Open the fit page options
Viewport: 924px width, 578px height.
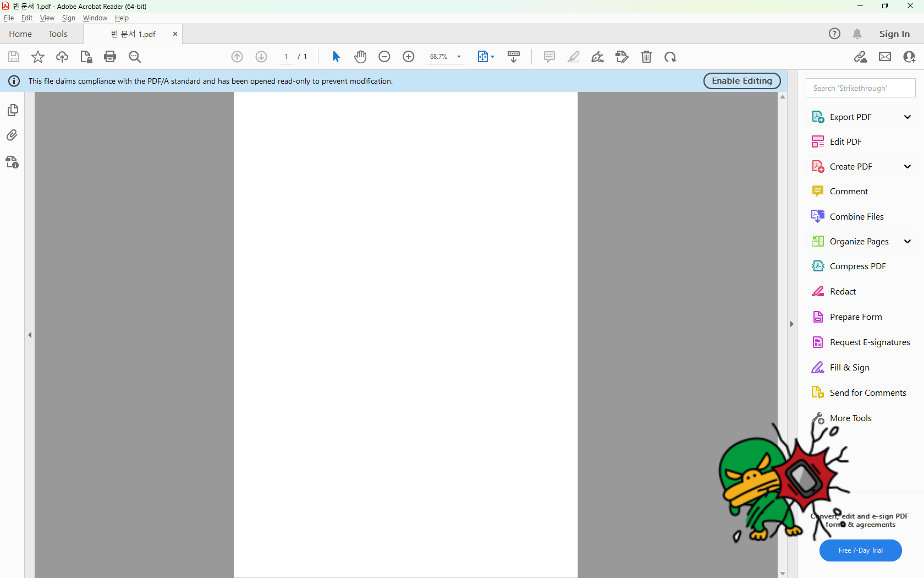pyautogui.click(x=486, y=57)
